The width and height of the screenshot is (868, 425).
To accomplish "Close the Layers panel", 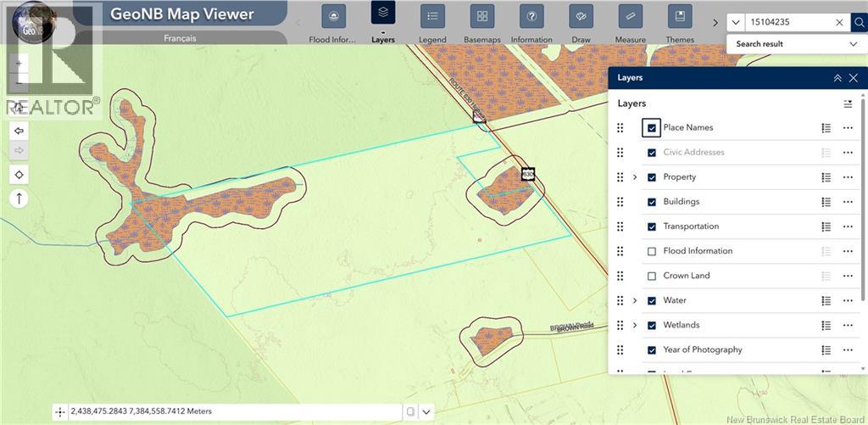I will click(x=854, y=78).
